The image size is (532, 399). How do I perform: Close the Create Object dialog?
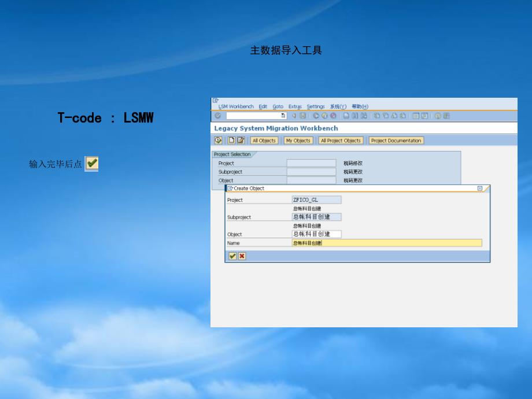[x=480, y=189]
